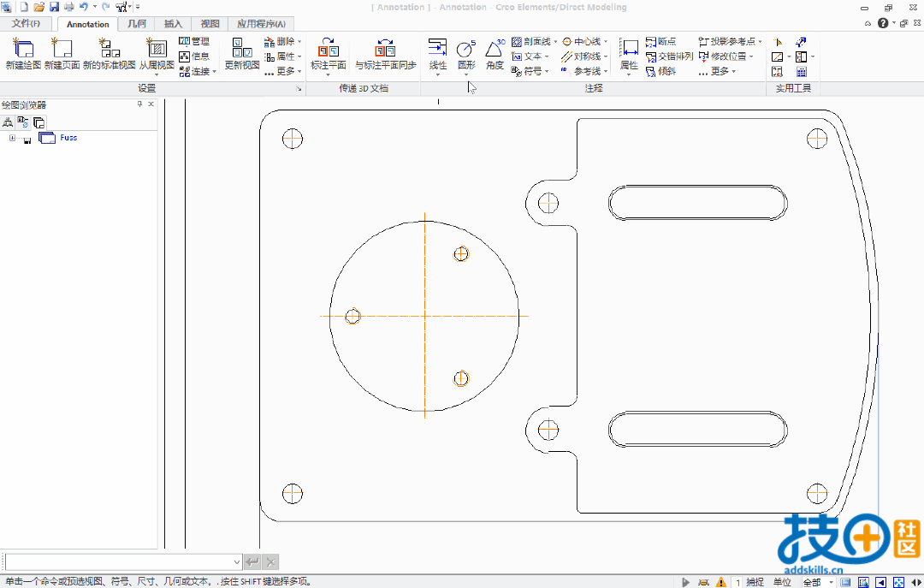Toggle 捕捉 (snap) in status bar
Image resolution: width=924 pixels, height=588 pixels.
click(755, 582)
